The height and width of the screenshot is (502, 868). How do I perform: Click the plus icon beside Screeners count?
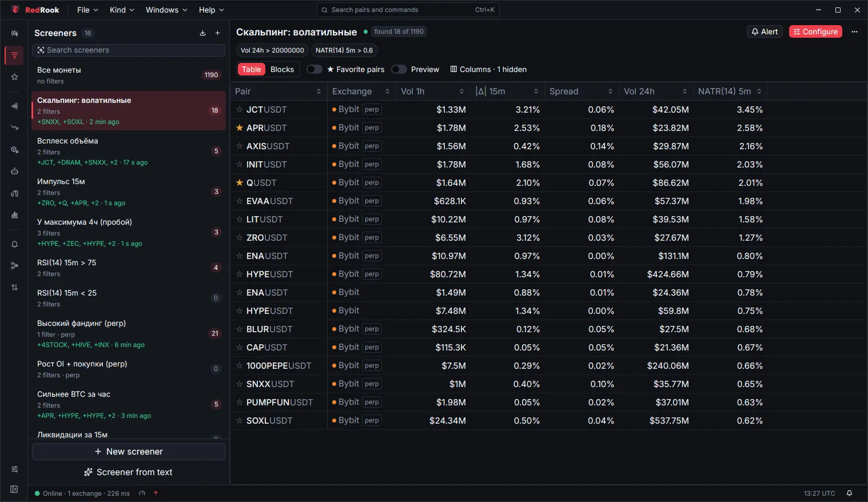217,33
